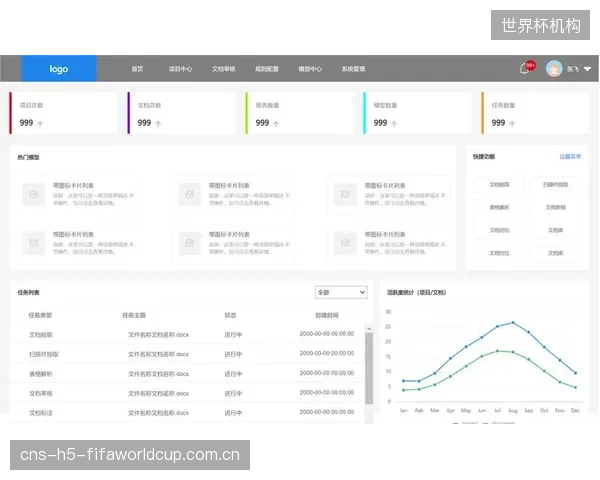The image size is (600, 480).
Task: Click 设置菜单 link in 快捷功能 panel
Action: point(570,157)
